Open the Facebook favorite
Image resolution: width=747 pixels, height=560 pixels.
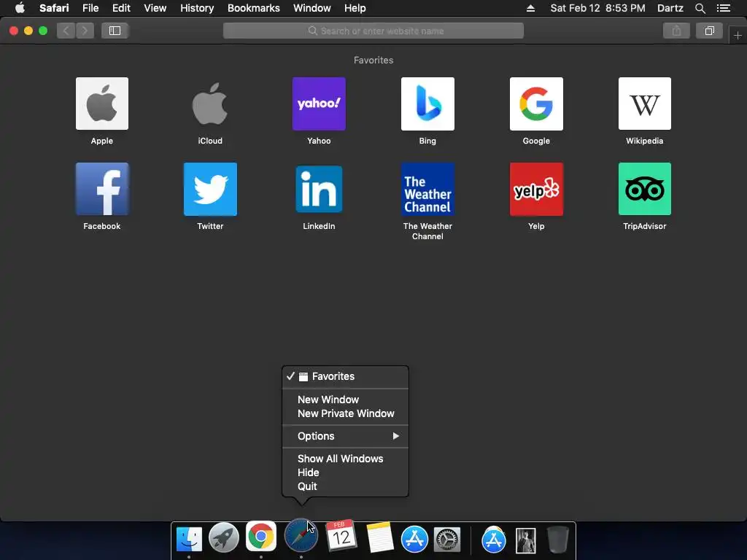pos(102,189)
